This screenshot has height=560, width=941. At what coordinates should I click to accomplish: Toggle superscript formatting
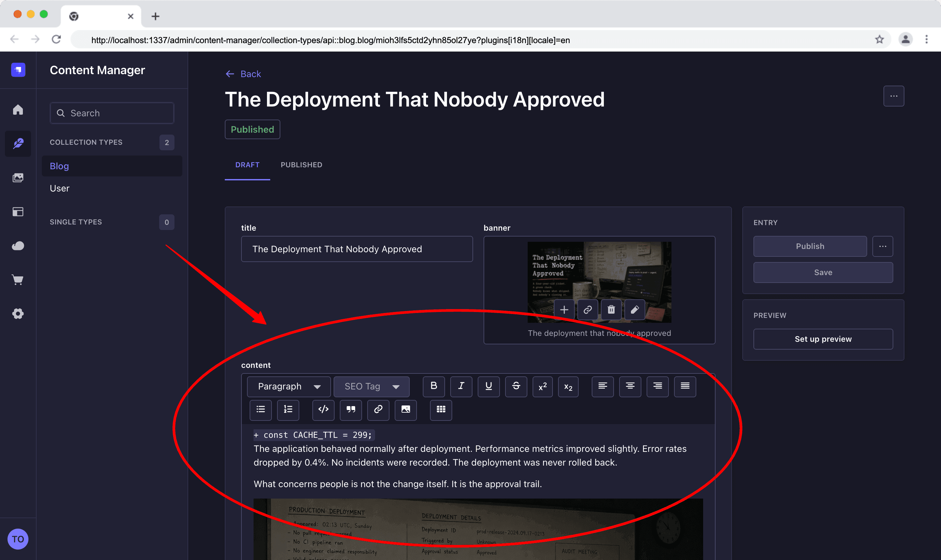(543, 386)
